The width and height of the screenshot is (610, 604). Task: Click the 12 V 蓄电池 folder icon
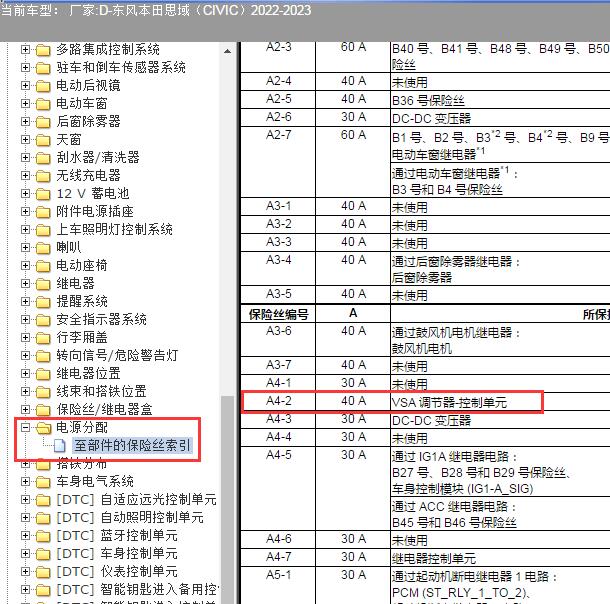point(43,194)
